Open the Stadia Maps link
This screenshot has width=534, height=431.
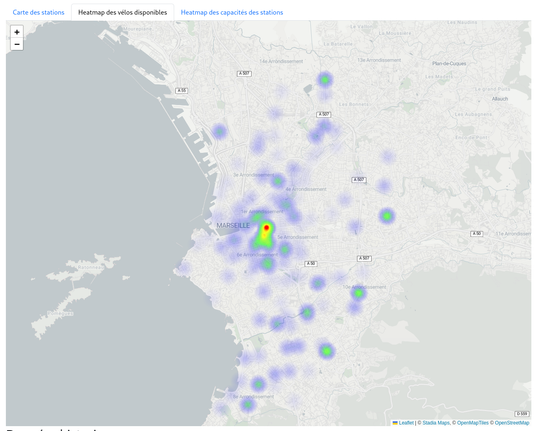click(436, 423)
